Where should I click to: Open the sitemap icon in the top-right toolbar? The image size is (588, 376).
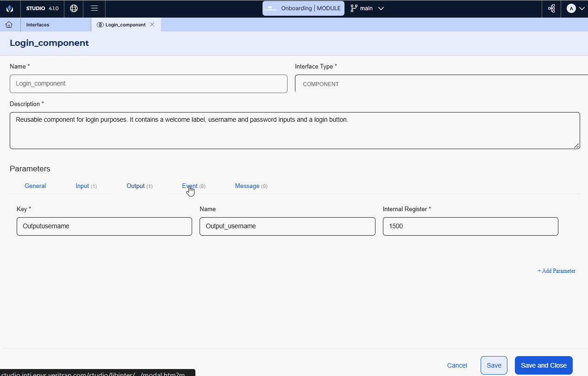pos(551,8)
